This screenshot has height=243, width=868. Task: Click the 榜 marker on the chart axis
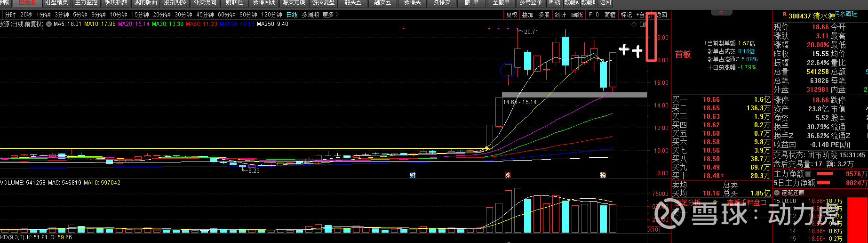[x=603, y=175]
